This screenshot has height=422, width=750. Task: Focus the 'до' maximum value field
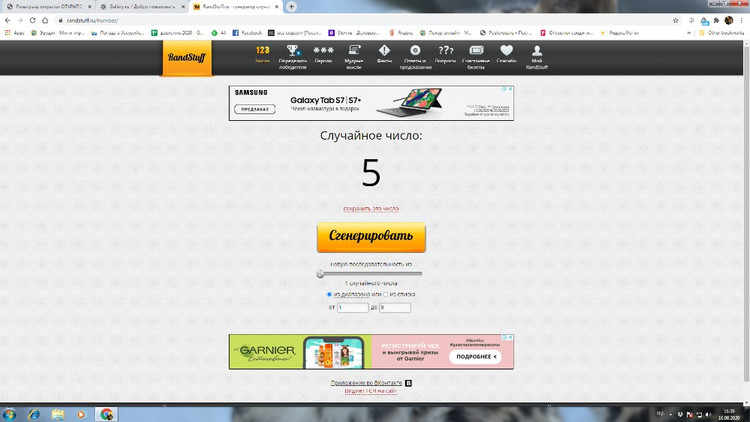click(395, 308)
